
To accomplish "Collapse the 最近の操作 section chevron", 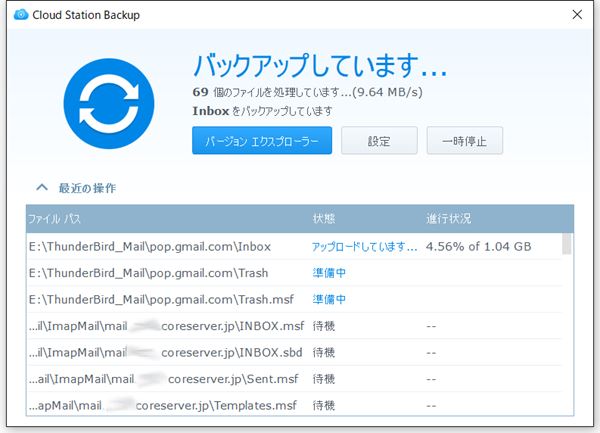I will click(x=42, y=187).
